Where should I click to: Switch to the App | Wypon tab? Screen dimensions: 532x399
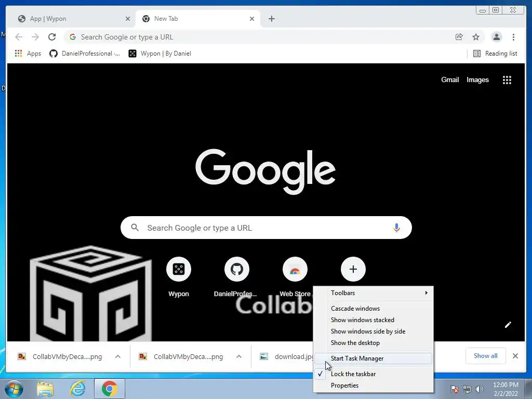pyautogui.click(x=70, y=19)
